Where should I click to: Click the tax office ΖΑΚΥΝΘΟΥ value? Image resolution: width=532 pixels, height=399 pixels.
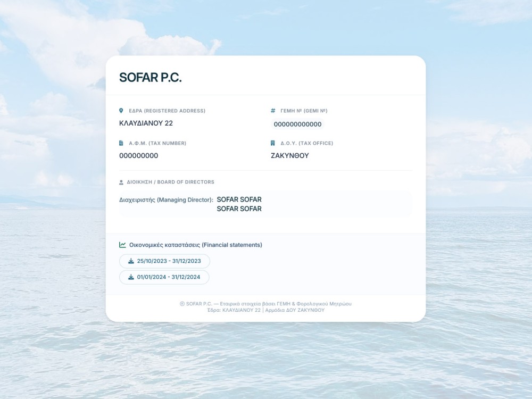point(290,156)
